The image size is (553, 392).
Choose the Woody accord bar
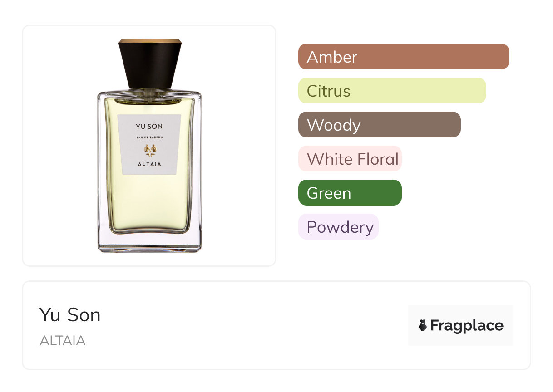pyautogui.click(x=380, y=125)
